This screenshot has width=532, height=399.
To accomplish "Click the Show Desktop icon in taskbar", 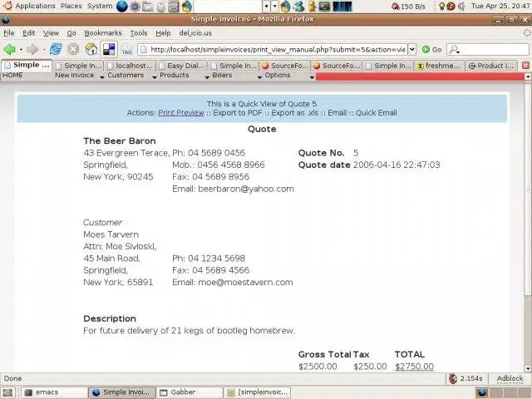I will point(7,392).
